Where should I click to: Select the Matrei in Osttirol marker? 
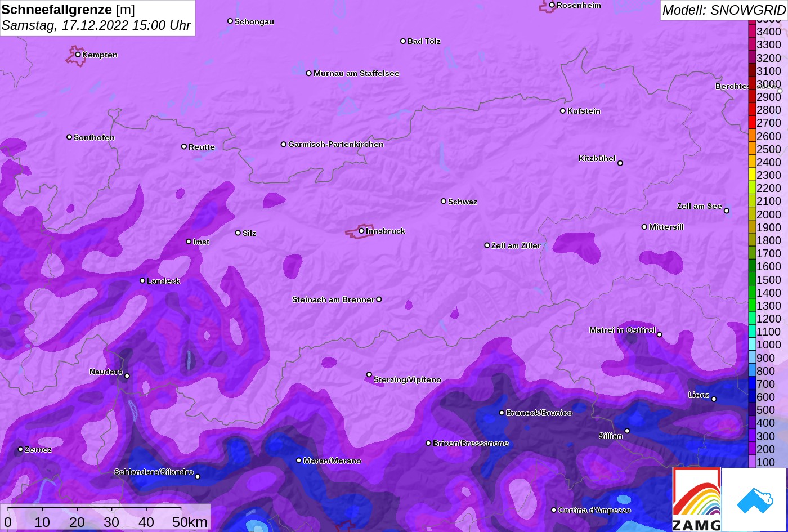659,334
